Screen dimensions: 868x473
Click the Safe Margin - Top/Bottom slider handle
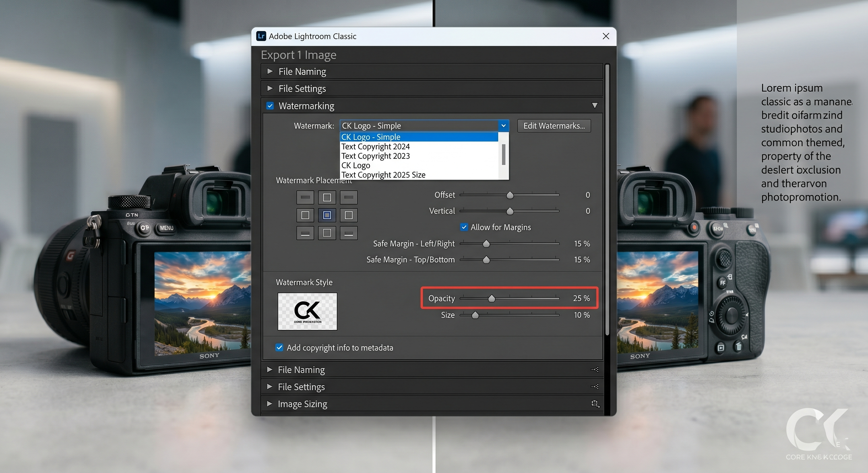[x=486, y=260]
